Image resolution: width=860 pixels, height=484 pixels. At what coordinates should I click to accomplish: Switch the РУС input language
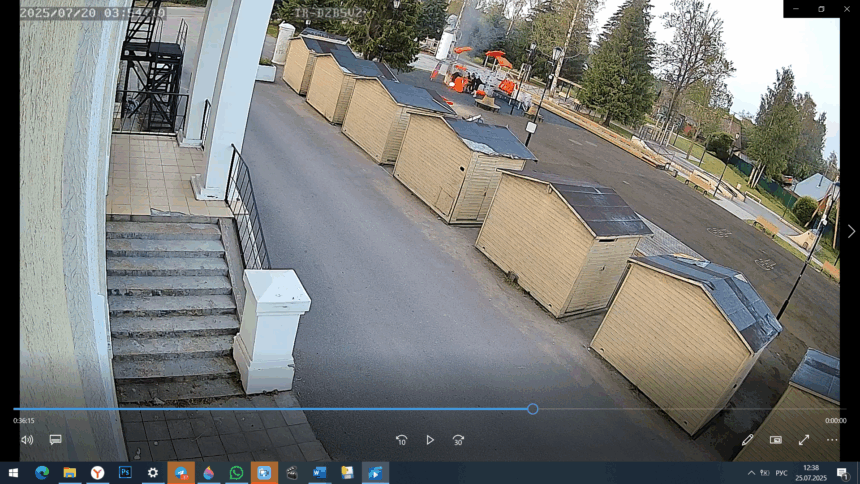(x=781, y=473)
